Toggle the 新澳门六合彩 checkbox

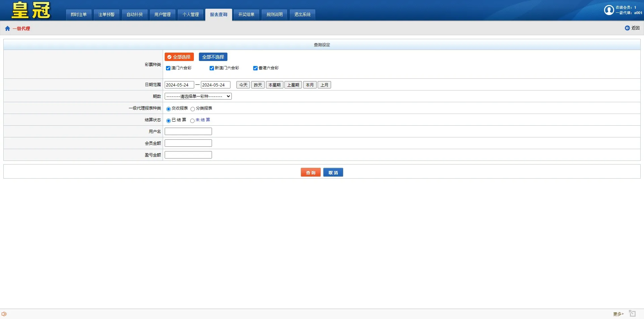[x=212, y=68]
